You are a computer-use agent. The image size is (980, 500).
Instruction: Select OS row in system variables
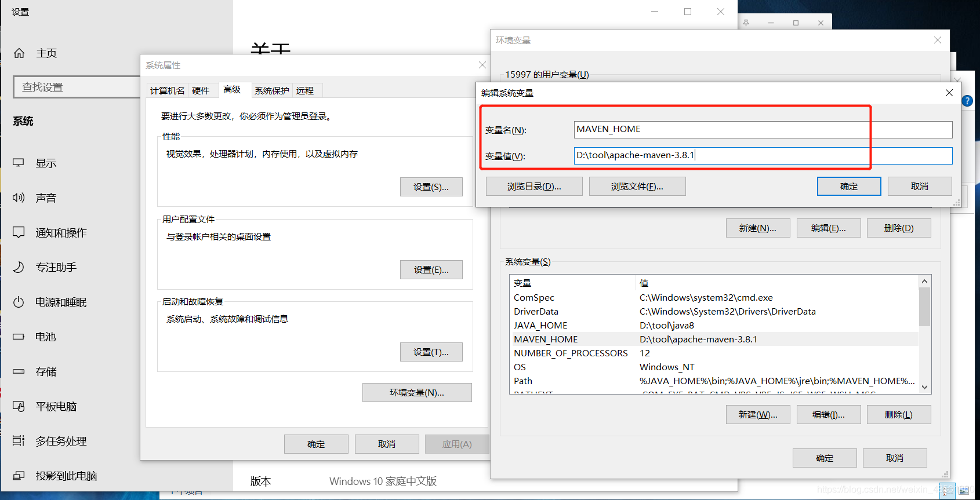[x=714, y=367]
